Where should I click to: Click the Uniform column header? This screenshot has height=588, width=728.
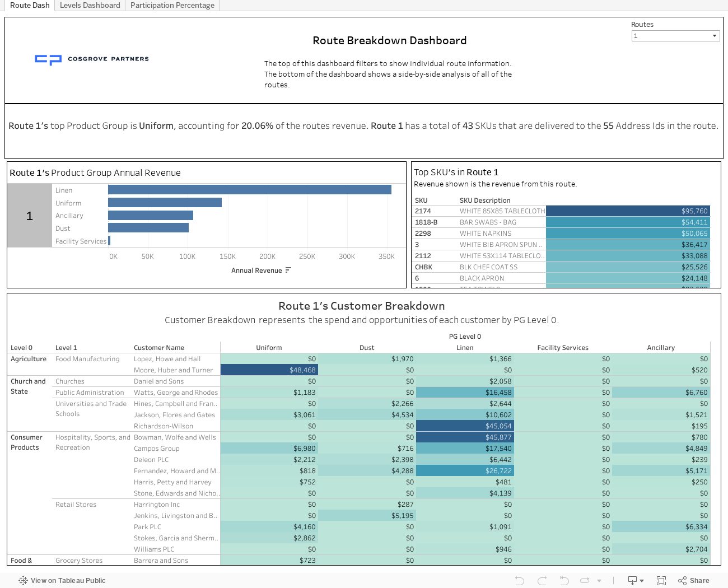pos(269,348)
